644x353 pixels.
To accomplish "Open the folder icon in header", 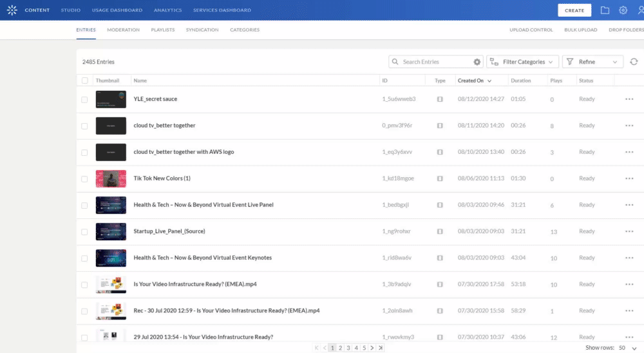I will (605, 10).
